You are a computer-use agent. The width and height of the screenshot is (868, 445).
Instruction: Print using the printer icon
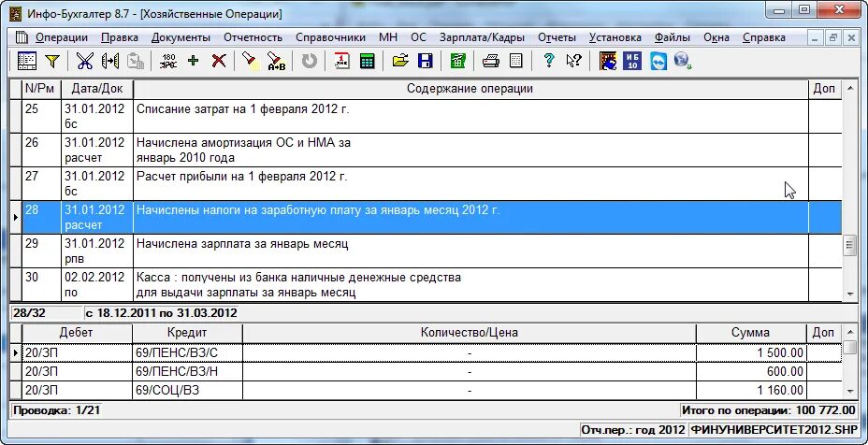[490, 61]
